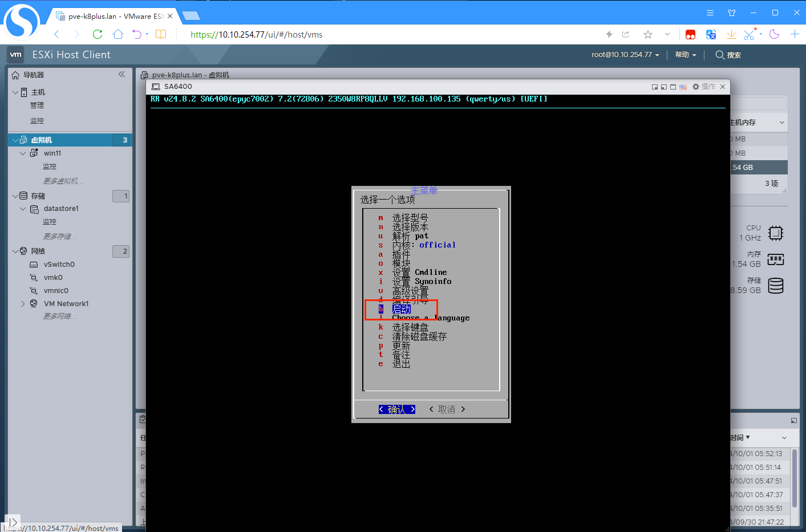Screen dimensions: 806x532
Task: Close the SA6400 console window
Action: [723, 87]
